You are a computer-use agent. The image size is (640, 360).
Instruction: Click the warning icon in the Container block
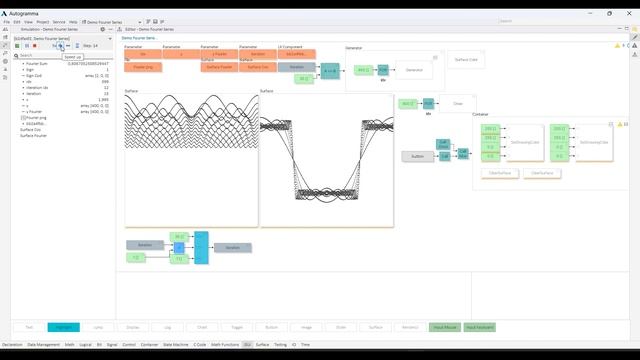click(x=620, y=124)
